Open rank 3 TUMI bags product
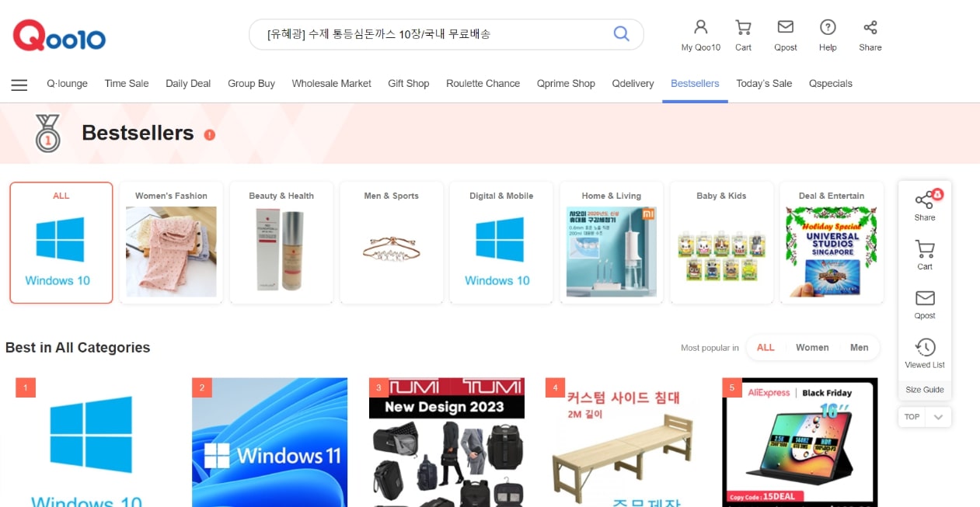 (x=447, y=443)
